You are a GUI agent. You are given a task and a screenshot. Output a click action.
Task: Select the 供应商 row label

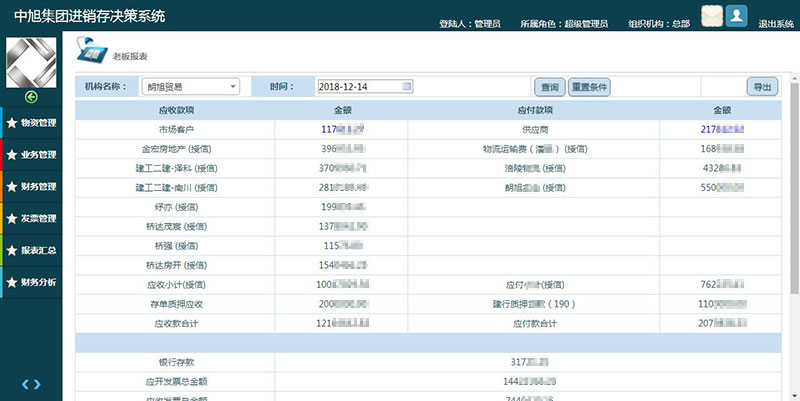(534, 130)
